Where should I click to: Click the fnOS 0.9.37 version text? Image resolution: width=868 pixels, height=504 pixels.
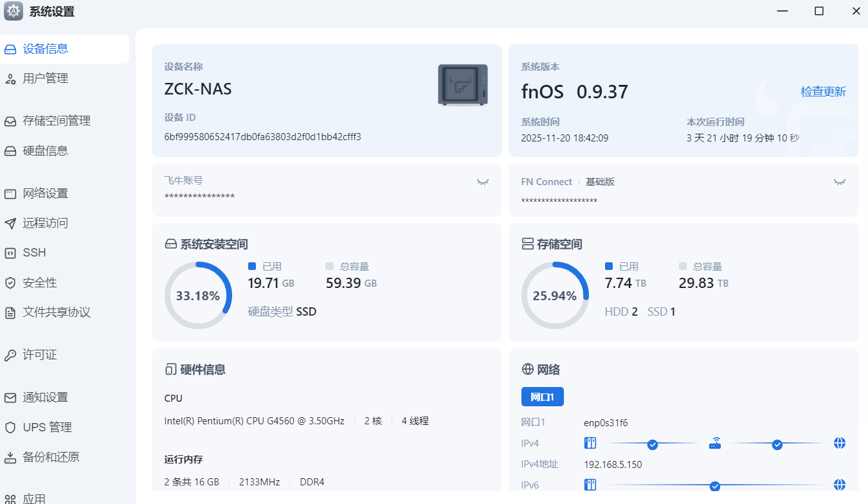tap(575, 92)
